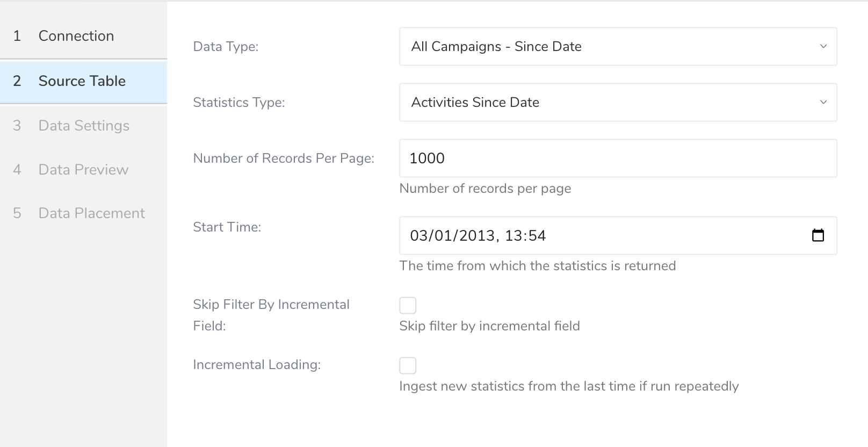Select the Source Table step
The height and width of the screenshot is (447, 868).
(82, 81)
